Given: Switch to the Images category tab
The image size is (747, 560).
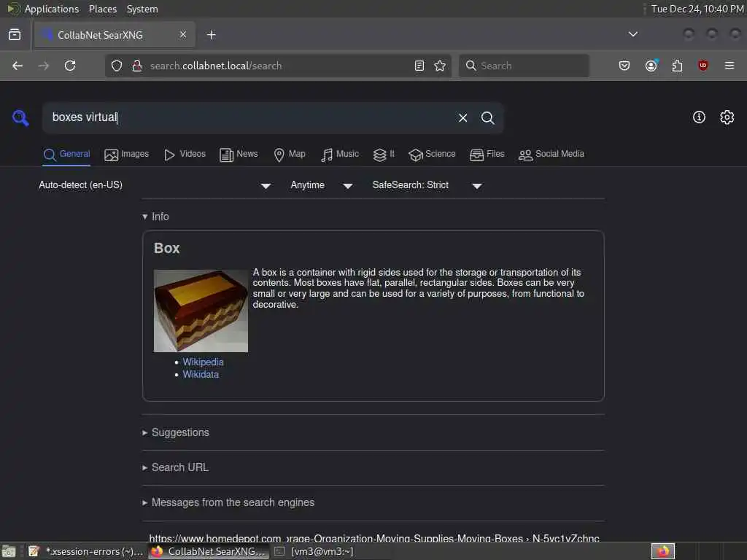Looking at the screenshot, I should 126,155.
